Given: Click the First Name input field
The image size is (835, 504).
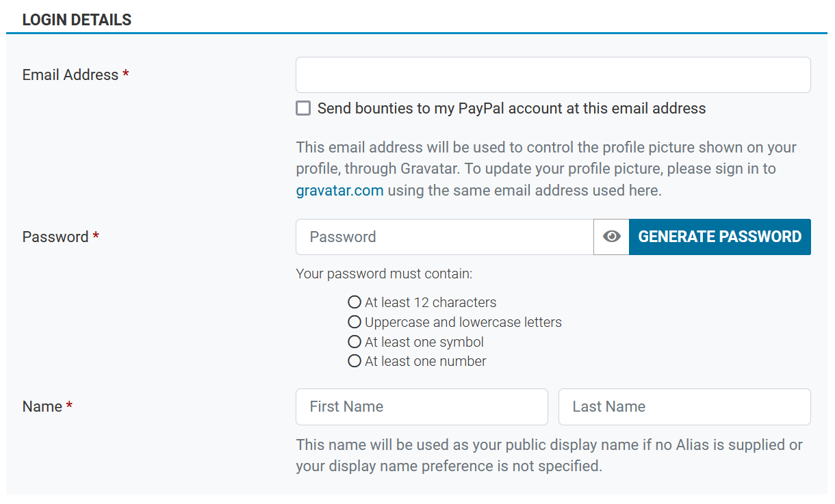Looking at the screenshot, I should tap(421, 406).
